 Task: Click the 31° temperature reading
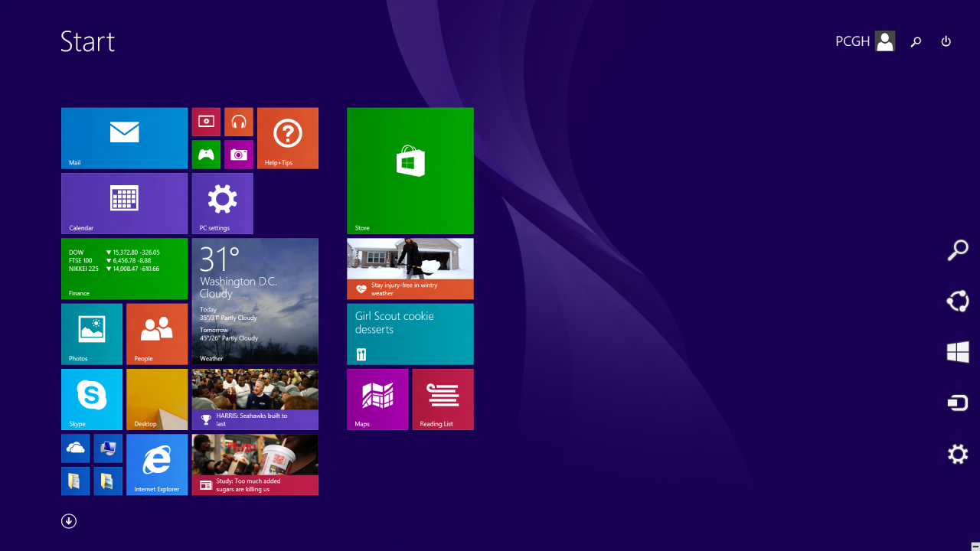[x=220, y=259]
